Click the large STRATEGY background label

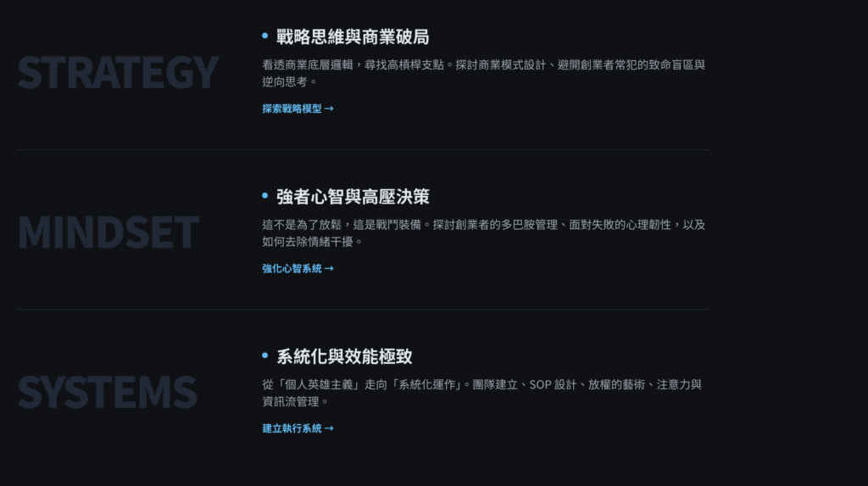coord(118,73)
